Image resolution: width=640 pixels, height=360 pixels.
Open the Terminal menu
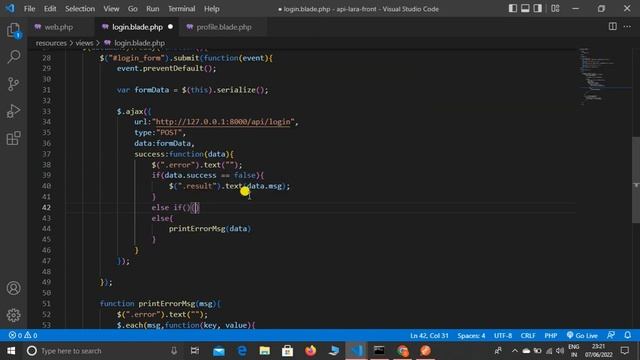click(182, 9)
